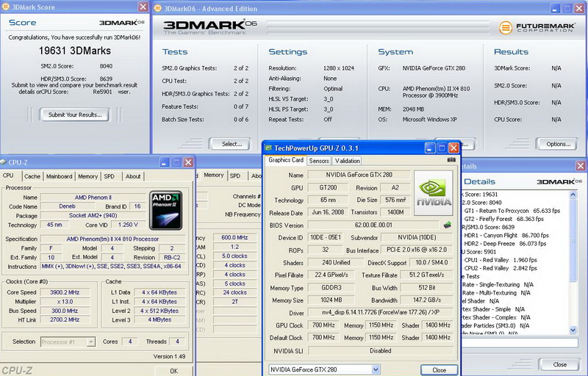Switch to the Sensors tab in GPU-Z
588x376 pixels.
pos(319,160)
